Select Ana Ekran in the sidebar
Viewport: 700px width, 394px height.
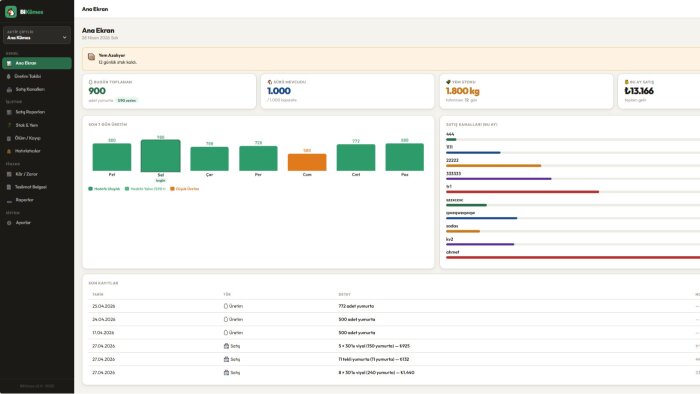(x=37, y=63)
